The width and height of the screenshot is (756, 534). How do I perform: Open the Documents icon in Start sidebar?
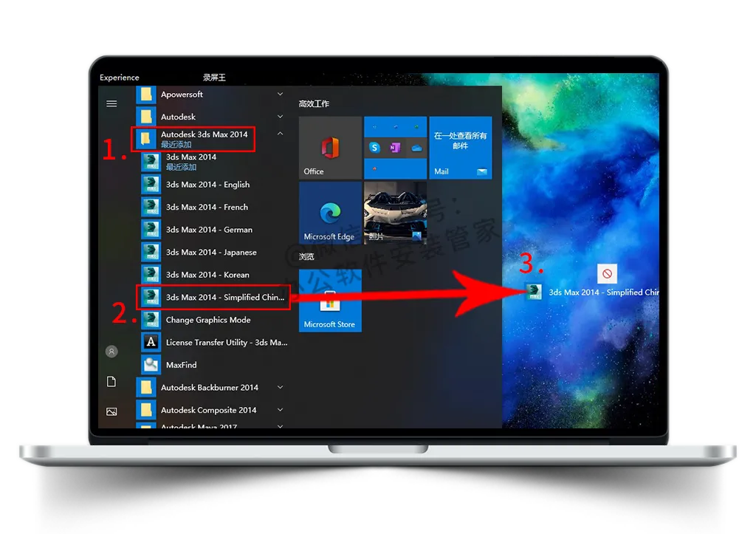click(x=111, y=382)
